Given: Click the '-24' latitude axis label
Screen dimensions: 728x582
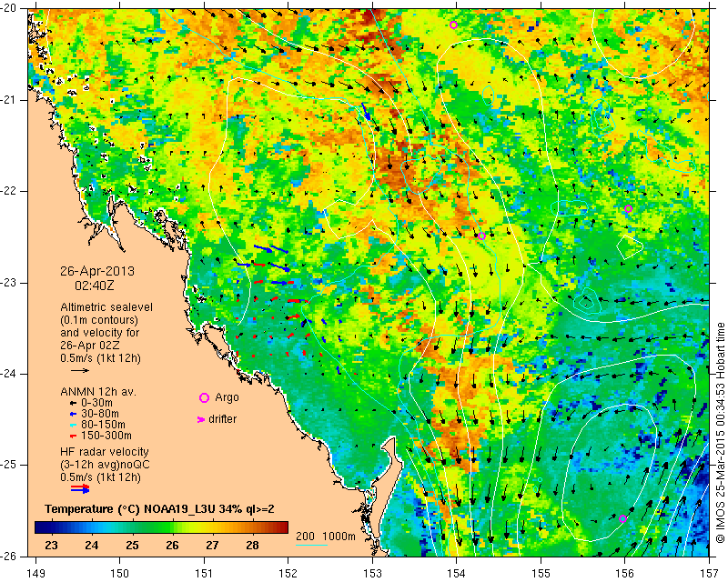Looking at the screenshot, I should point(9,373).
